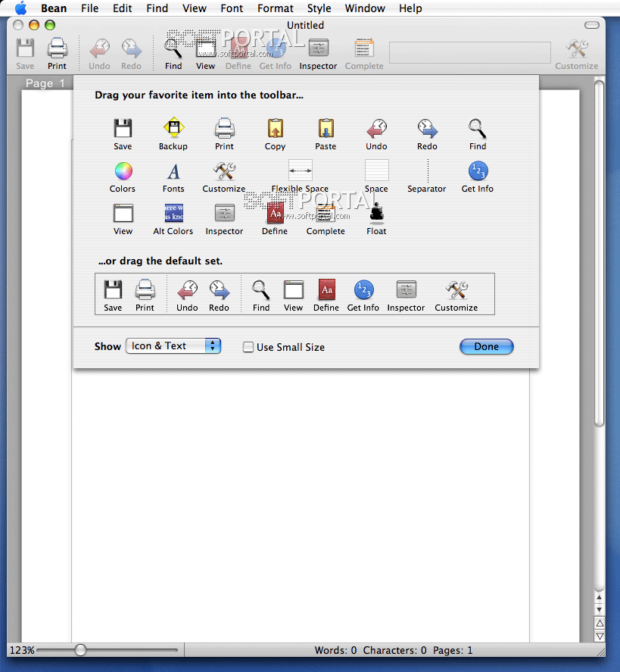
Task: Click the Words: 0 status text
Action: (335, 650)
